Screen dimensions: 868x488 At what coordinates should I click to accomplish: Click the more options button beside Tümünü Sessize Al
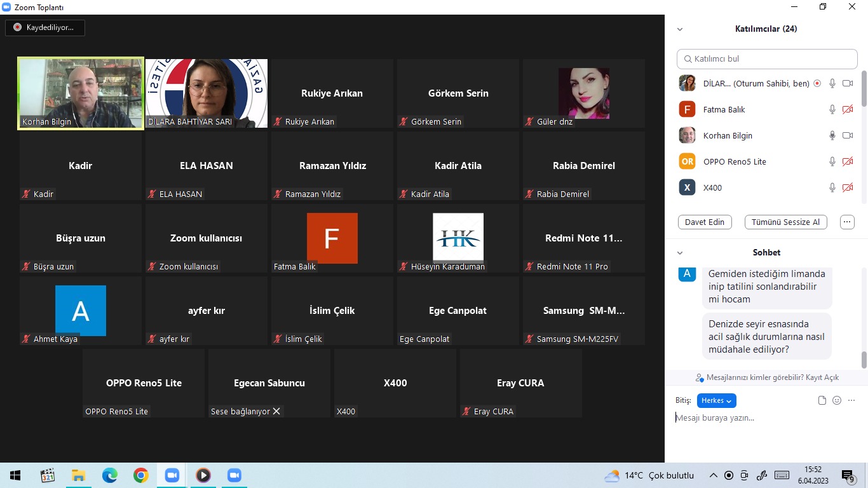pos(847,222)
